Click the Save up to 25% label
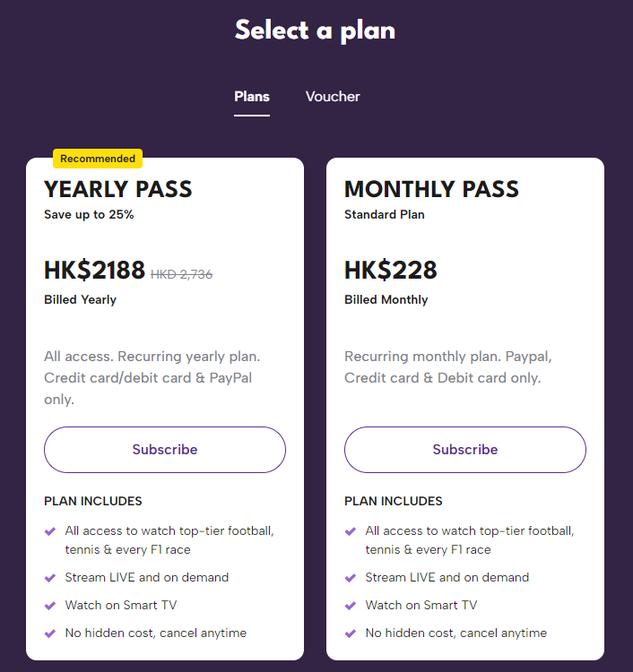 click(x=89, y=215)
